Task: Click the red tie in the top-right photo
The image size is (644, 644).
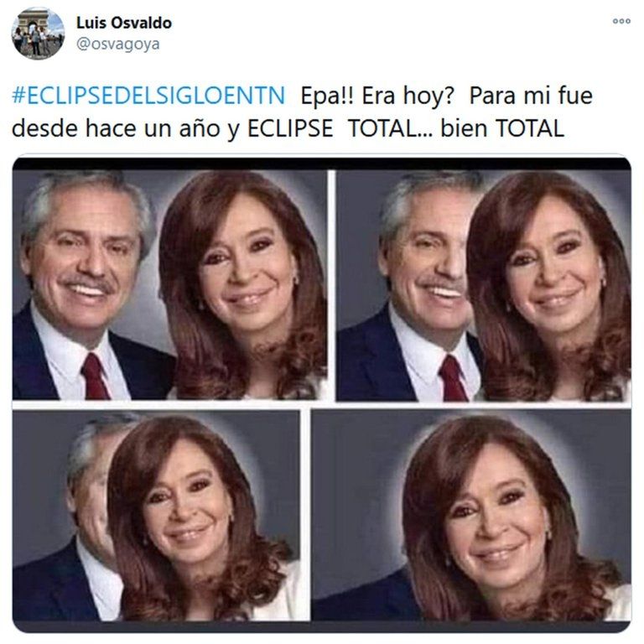Action: click(x=453, y=378)
